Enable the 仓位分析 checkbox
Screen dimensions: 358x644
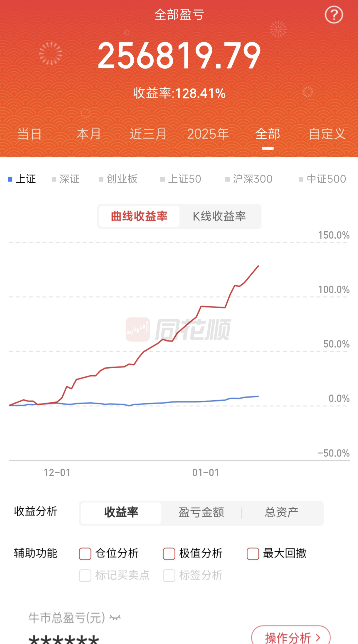tap(85, 554)
